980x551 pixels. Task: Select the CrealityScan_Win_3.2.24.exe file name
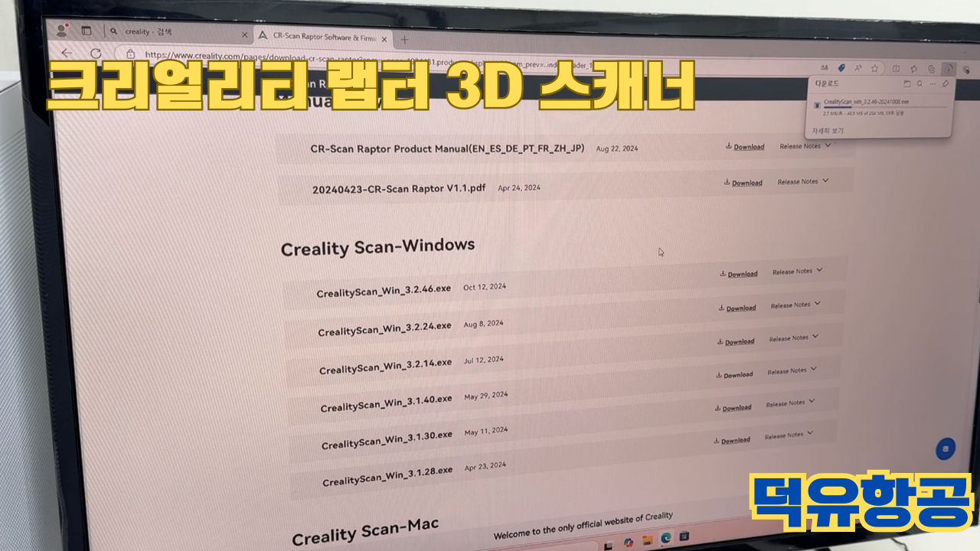(x=385, y=328)
